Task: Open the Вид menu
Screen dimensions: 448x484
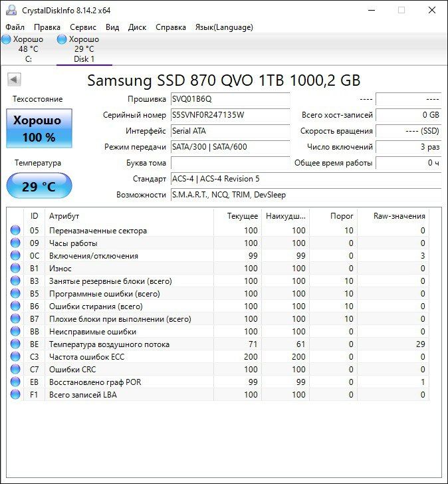Action: (112, 27)
